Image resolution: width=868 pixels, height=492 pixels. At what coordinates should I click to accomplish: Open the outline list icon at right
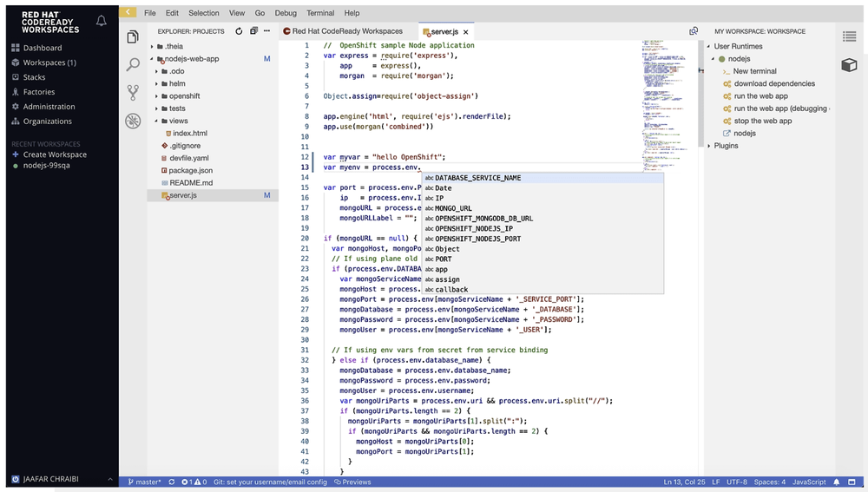click(x=849, y=36)
